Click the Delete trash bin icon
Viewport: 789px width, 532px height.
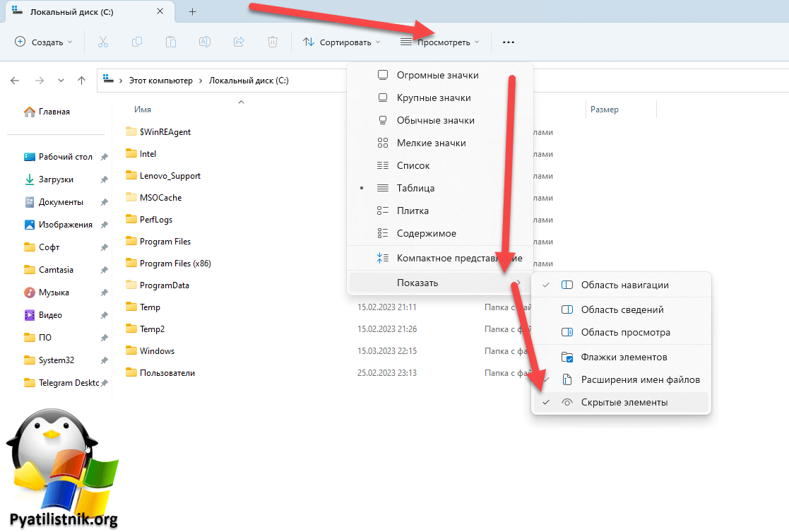pos(273,42)
